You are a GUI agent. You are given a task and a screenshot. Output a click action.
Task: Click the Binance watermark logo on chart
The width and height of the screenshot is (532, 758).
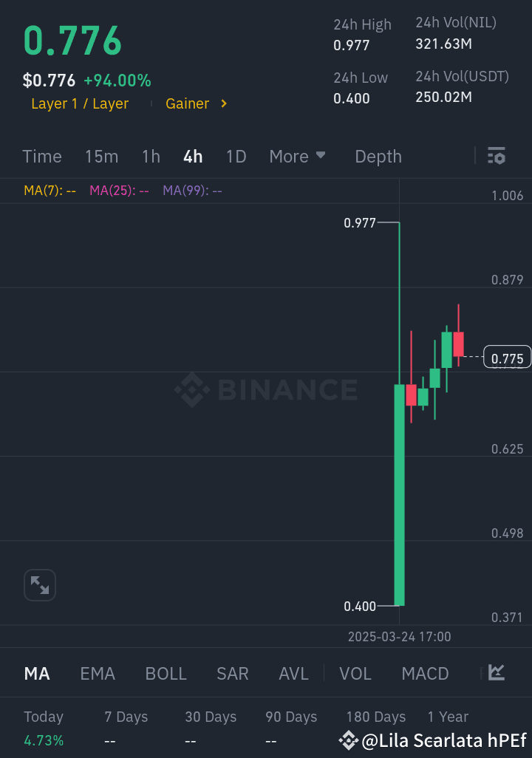[193, 389]
